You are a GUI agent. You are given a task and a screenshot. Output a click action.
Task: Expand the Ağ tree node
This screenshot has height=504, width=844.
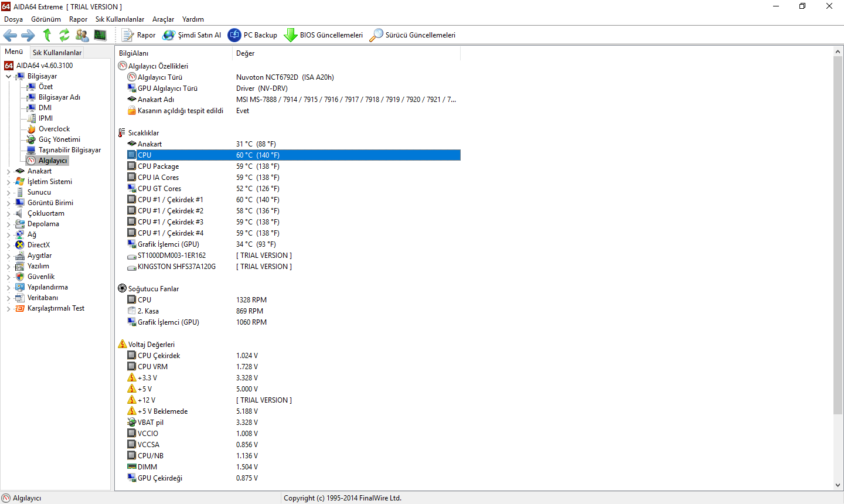click(x=8, y=234)
